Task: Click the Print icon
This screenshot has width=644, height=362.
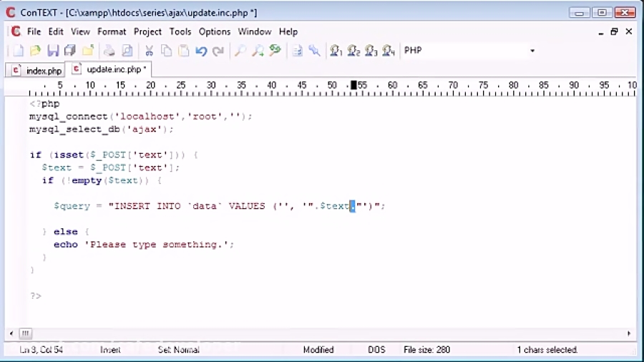Action: [109, 51]
